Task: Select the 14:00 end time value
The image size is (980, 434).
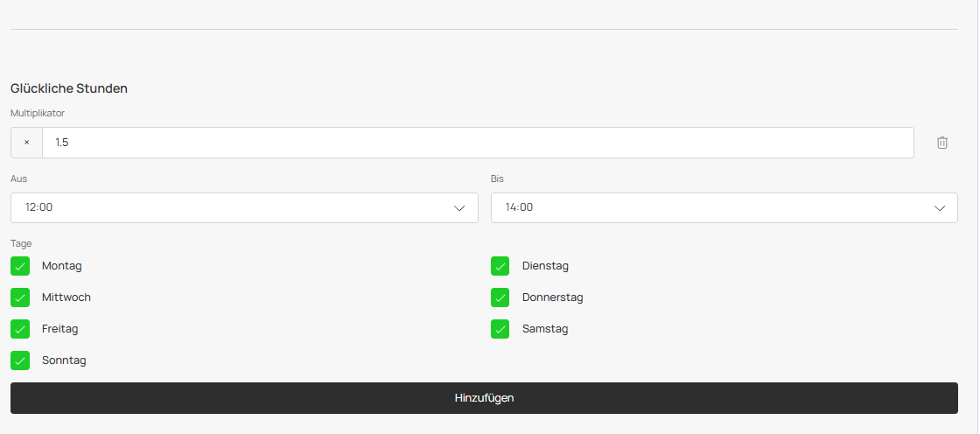Action: coord(520,207)
